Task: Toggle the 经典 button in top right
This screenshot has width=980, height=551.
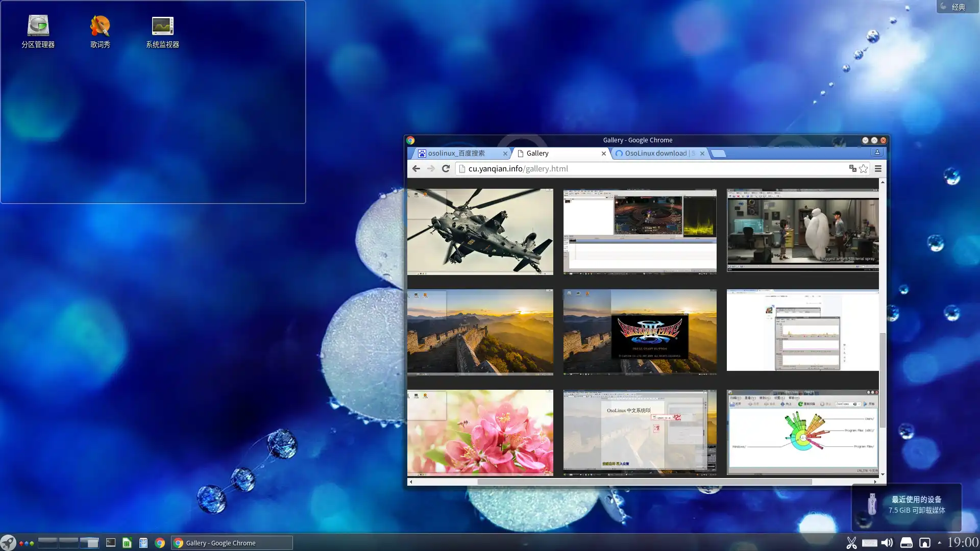Action: click(x=956, y=6)
